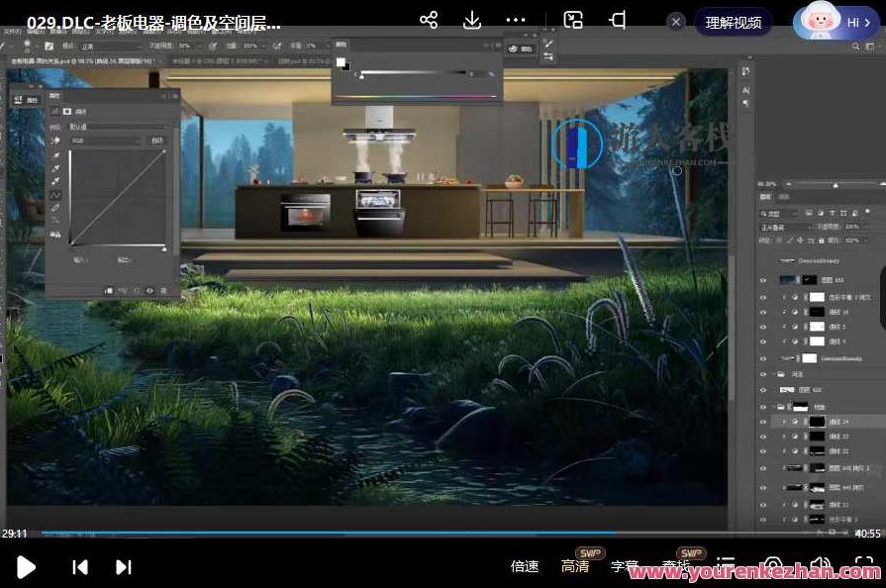Click the 字幕 subtitles button
The height and width of the screenshot is (588, 886).
point(625,567)
